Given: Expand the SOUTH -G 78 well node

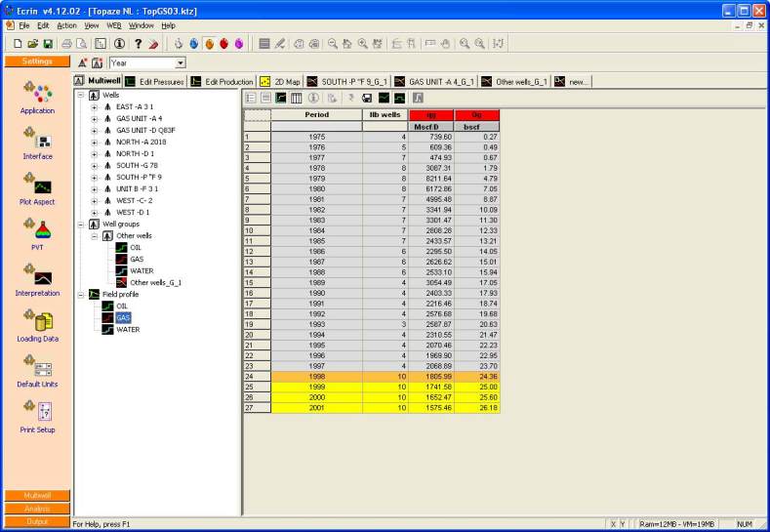Looking at the screenshot, I should point(95,165).
